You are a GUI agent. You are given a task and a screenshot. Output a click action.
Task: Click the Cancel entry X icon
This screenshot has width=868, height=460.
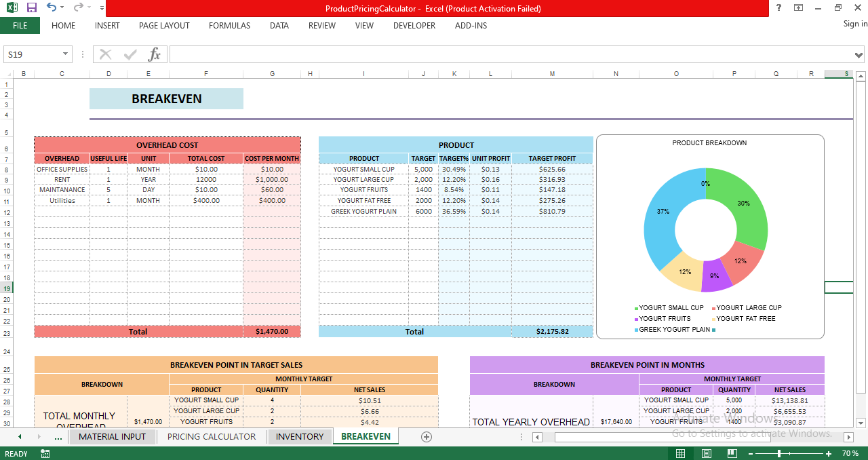[106, 54]
